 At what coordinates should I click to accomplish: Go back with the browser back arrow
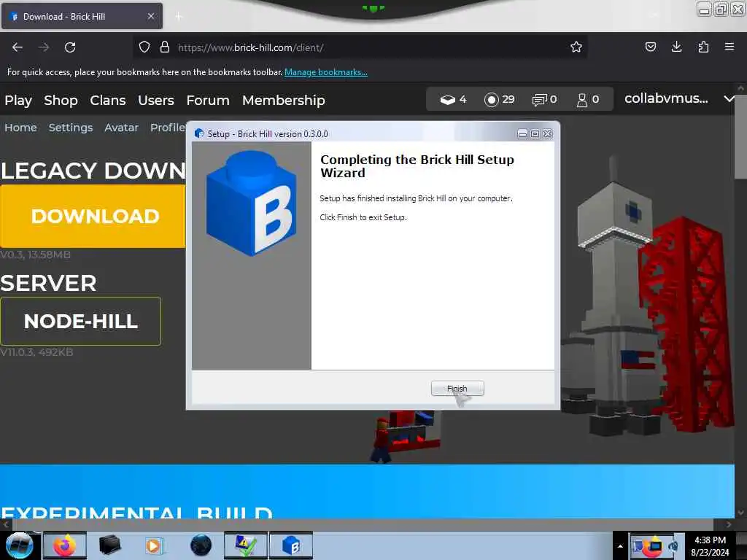click(18, 47)
